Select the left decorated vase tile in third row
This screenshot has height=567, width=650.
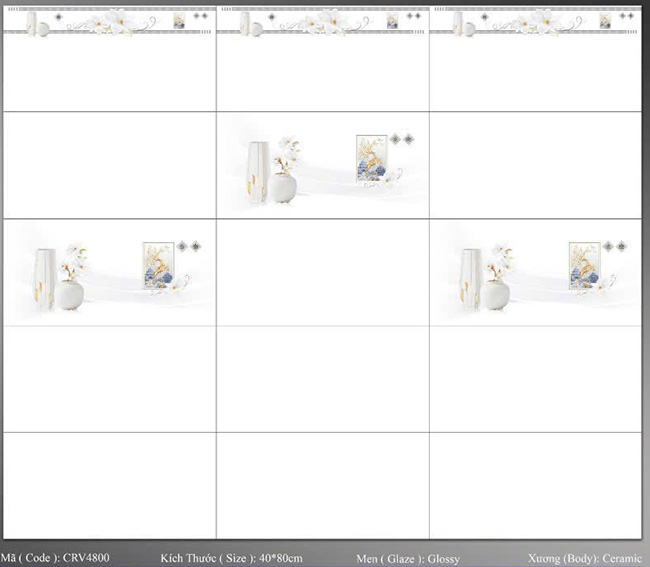pos(109,272)
